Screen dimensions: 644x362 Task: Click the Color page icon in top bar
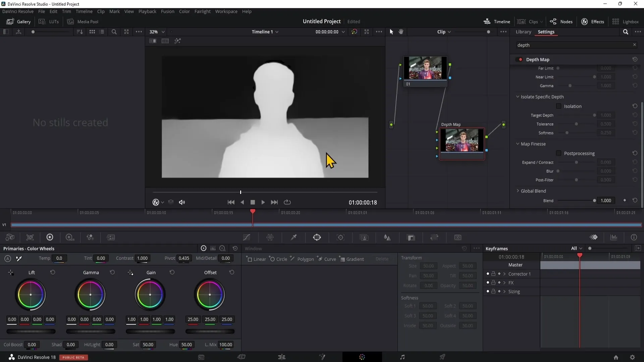point(363,357)
